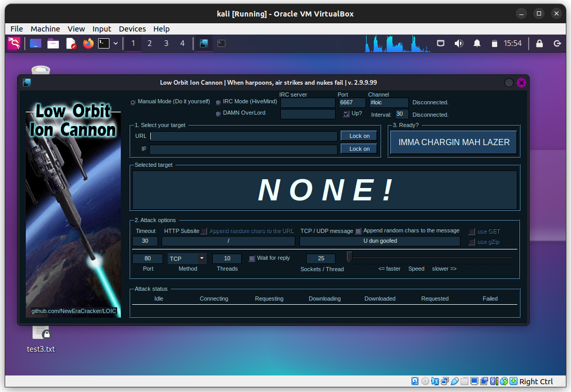Open the TCP Method dropdown

click(x=187, y=259)
